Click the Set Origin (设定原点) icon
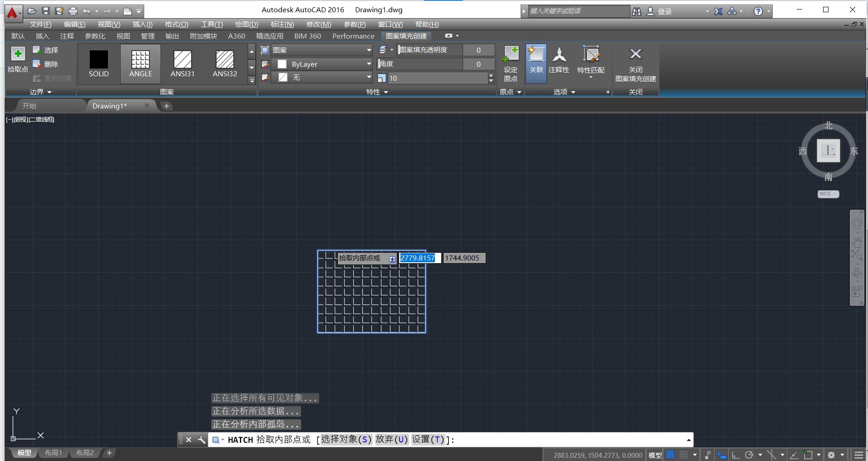Screen dimensions: 868x461 coord(511,54)
